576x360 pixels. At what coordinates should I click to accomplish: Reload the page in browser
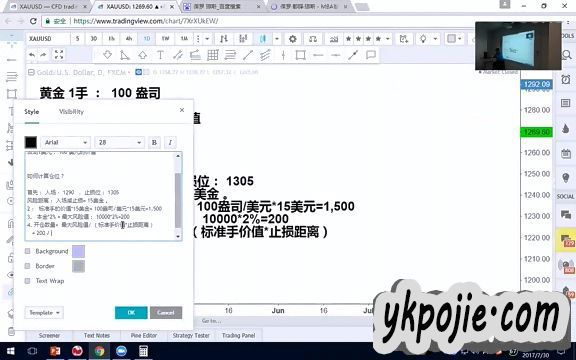(33, 21)
